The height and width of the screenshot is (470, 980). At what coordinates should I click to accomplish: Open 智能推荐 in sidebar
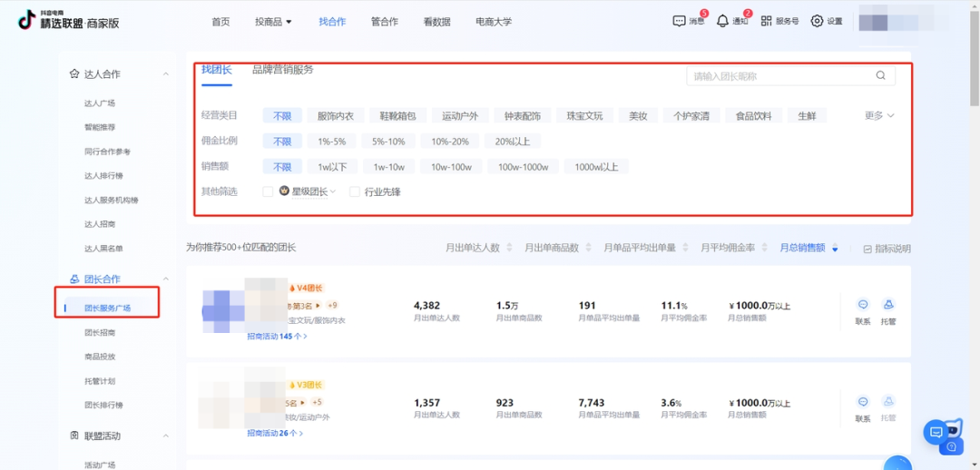tap(100, 127)
